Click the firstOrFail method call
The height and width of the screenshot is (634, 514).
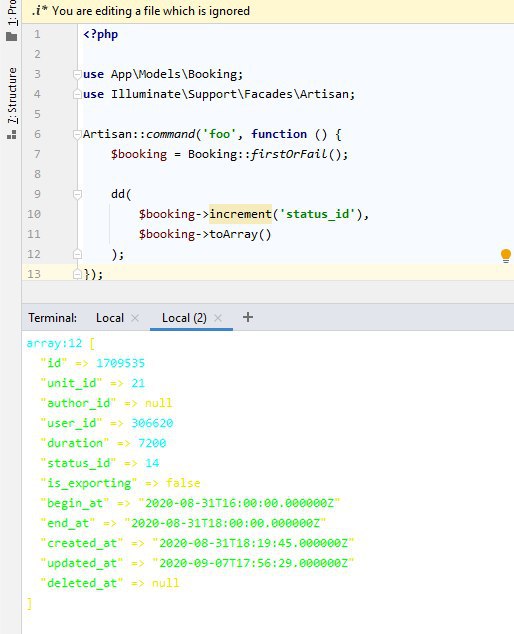(289, 154)
